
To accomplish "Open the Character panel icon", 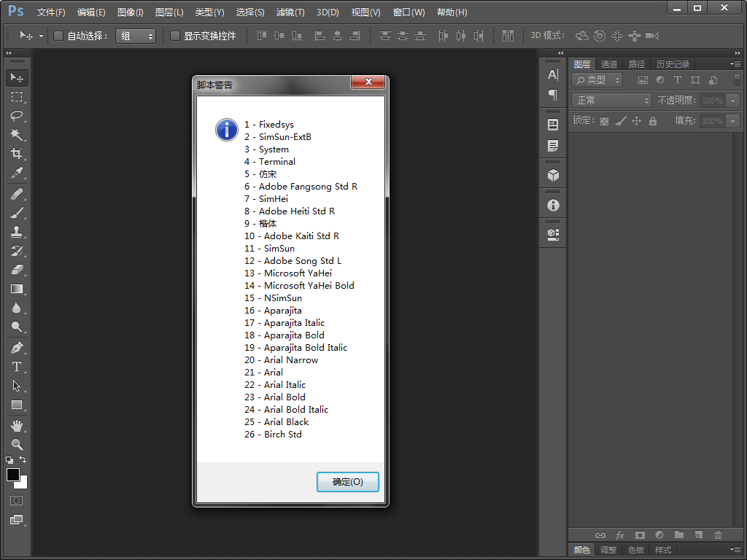I will 553,75.
